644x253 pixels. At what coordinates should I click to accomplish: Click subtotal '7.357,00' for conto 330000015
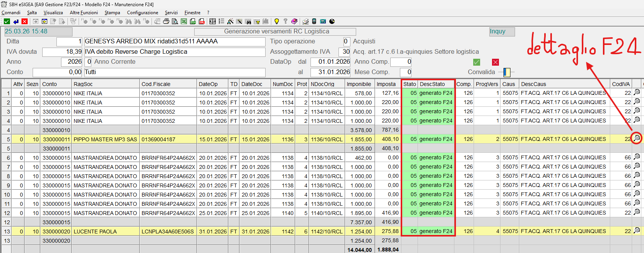point(359,222)
